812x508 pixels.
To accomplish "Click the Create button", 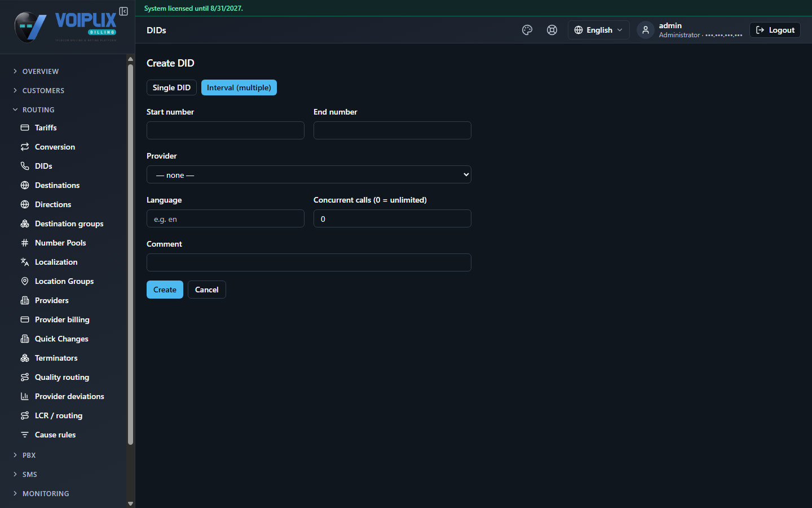I will point(165,290).
